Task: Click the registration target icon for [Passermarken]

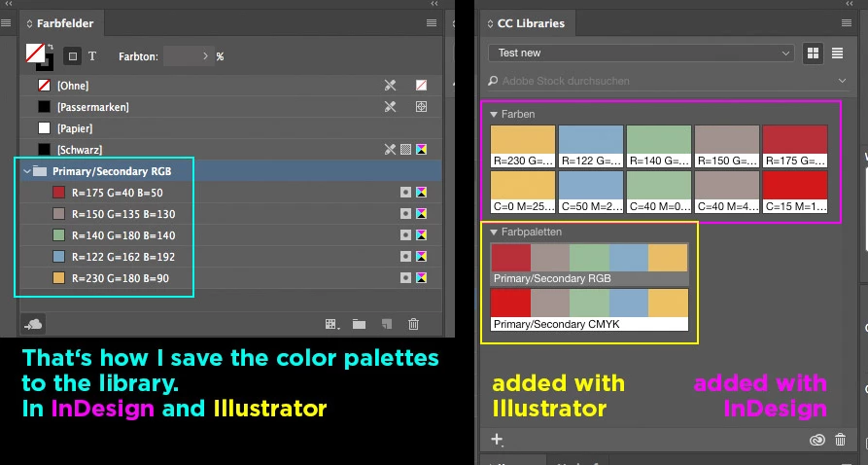Action: [421, 107]
